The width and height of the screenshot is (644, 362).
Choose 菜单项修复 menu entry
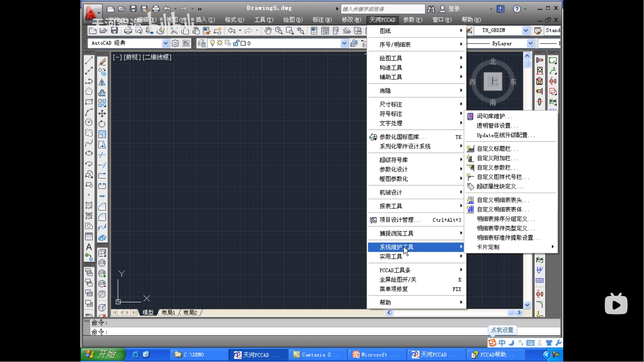coord(415,289)
